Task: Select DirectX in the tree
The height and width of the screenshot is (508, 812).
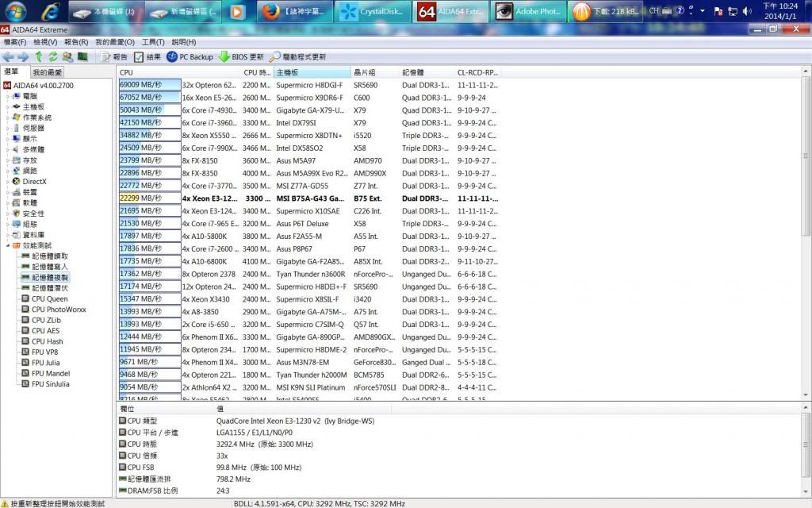Action: point(29,182)
